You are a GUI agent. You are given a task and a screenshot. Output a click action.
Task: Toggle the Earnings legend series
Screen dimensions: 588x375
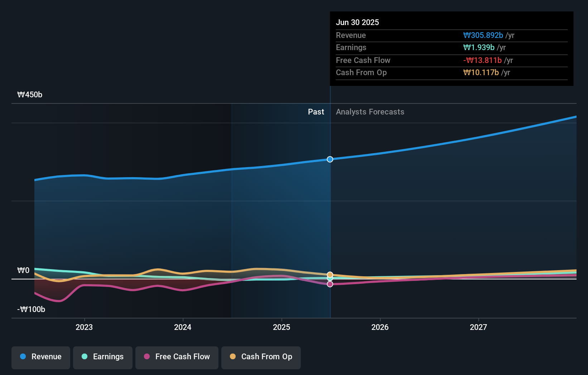tap(103, 357)
